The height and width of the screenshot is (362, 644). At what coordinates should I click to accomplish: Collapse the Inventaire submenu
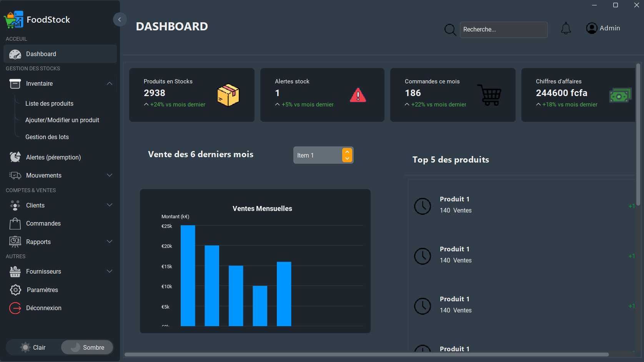110,83
